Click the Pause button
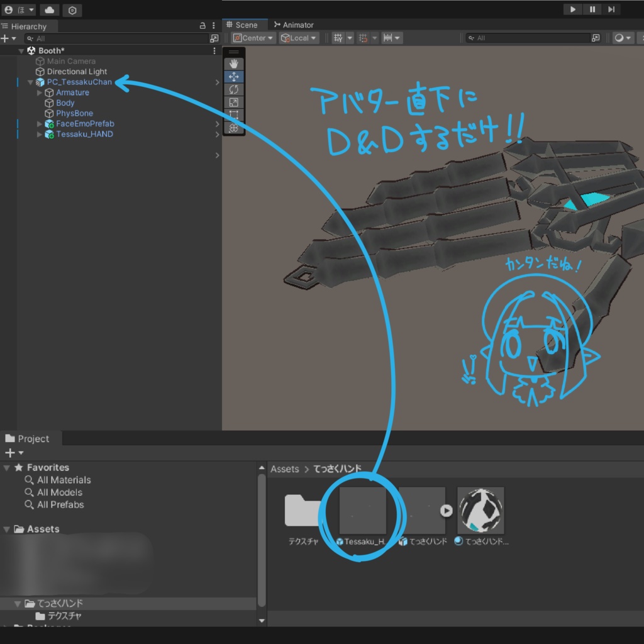 click(592, 9)
